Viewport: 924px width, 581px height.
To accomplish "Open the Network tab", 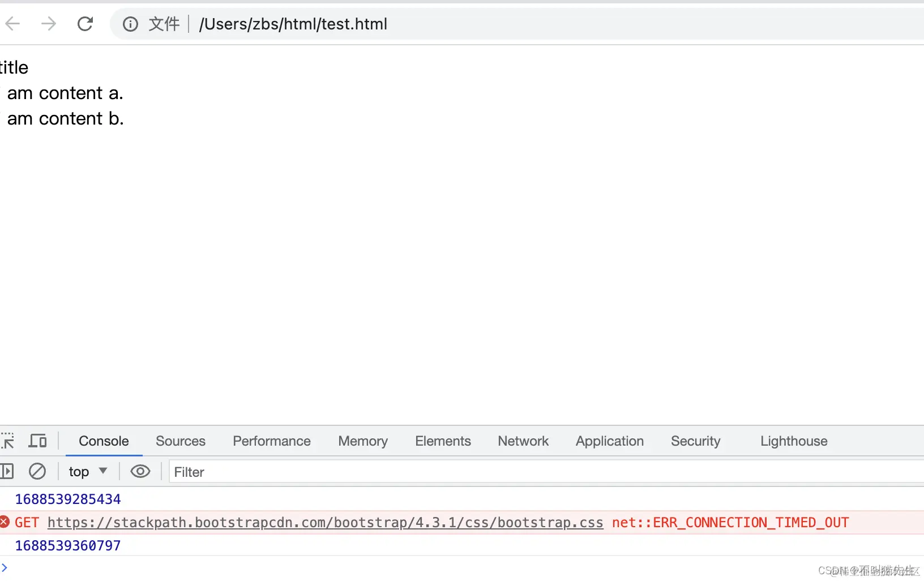I will click(x=523, y=441).
